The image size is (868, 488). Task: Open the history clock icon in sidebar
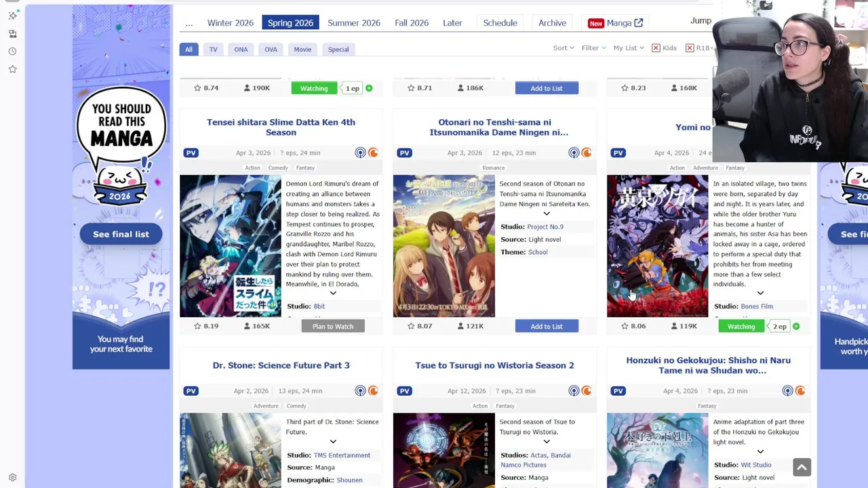point(12,52)
